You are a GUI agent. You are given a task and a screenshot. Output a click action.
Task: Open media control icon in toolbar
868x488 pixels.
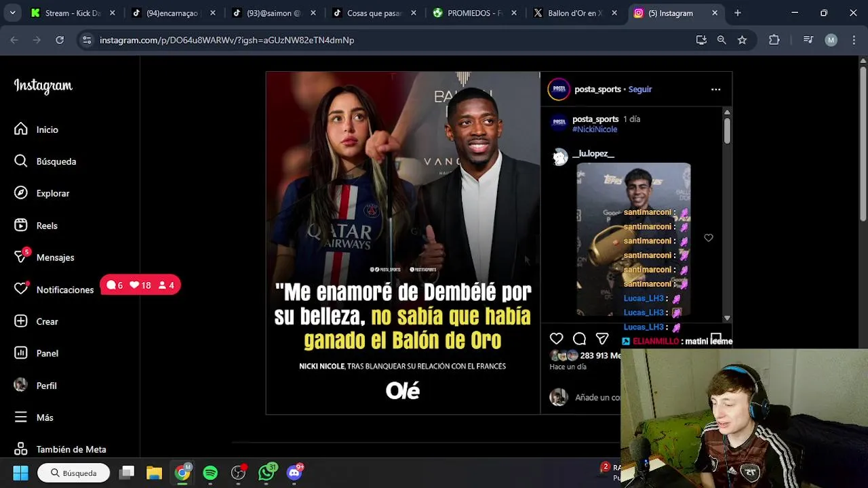[808, 40]
